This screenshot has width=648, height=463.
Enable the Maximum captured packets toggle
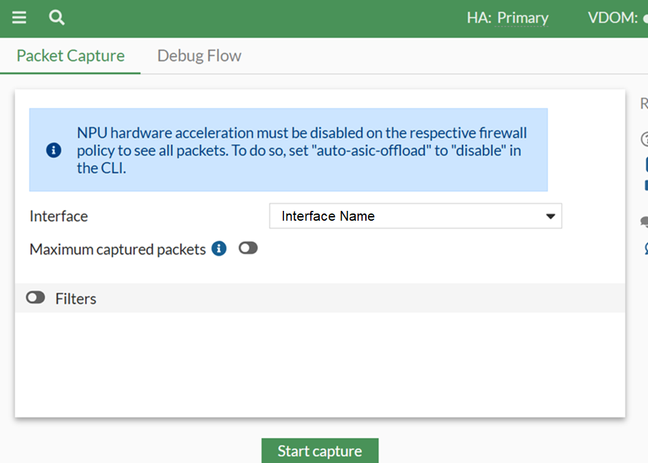tap(248, 248)
